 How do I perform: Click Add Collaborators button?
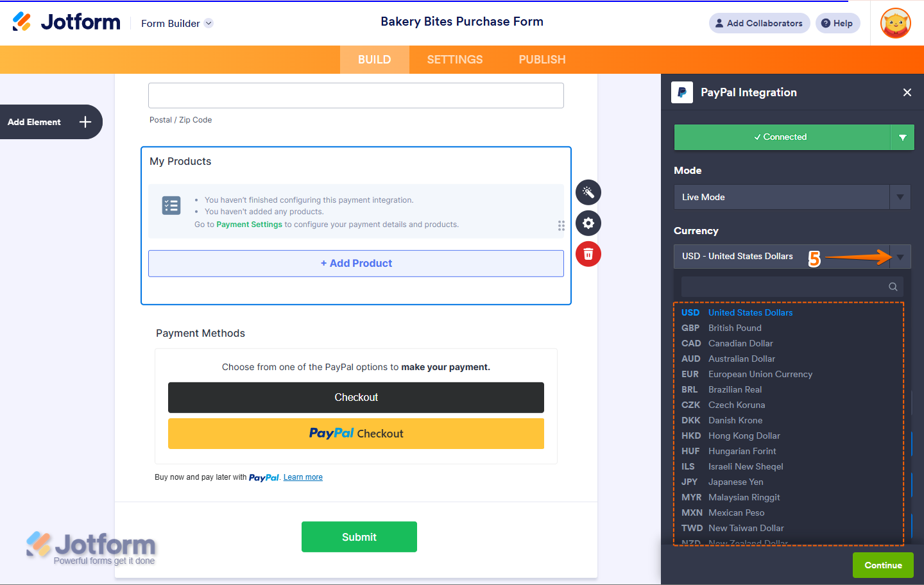[759, 23]
